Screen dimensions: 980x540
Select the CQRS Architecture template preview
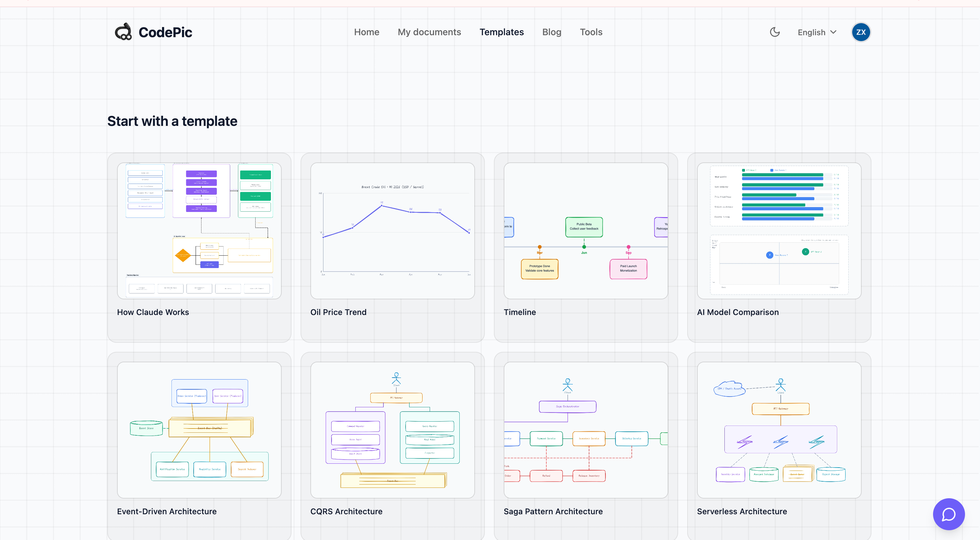point(393,430)
